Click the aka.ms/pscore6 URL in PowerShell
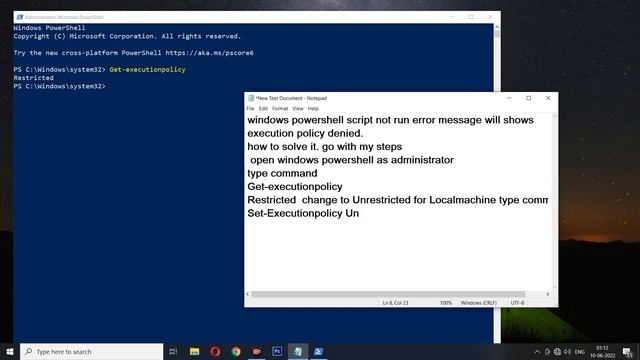Screen dimensions: 640x360 [x=209, y=53]
